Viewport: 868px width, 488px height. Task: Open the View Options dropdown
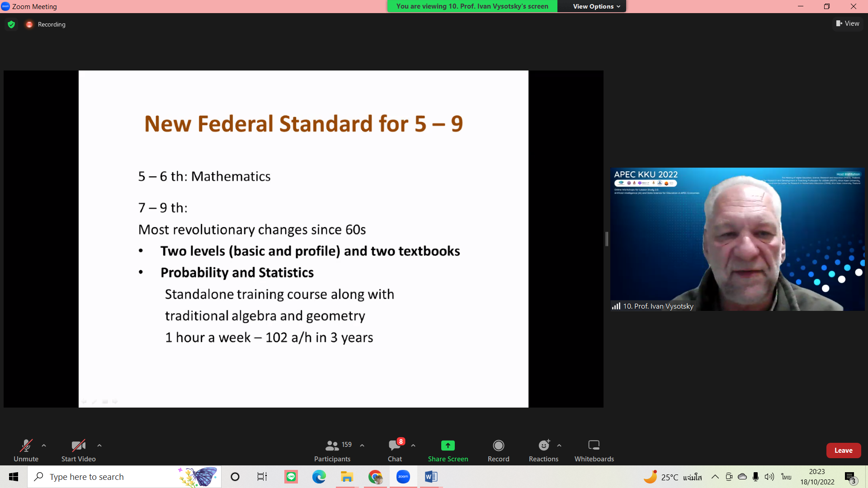point(596,6)
